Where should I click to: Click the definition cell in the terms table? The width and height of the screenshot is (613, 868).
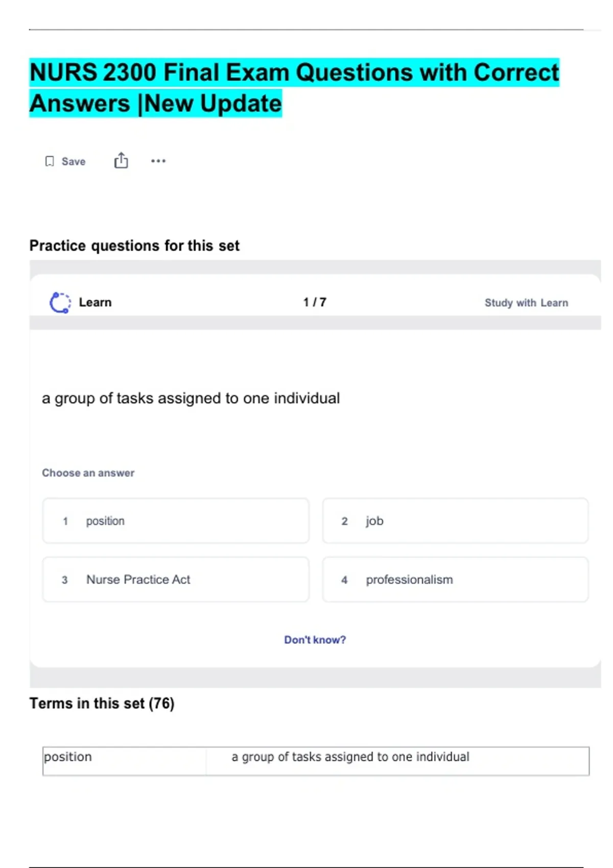[397, 761]
